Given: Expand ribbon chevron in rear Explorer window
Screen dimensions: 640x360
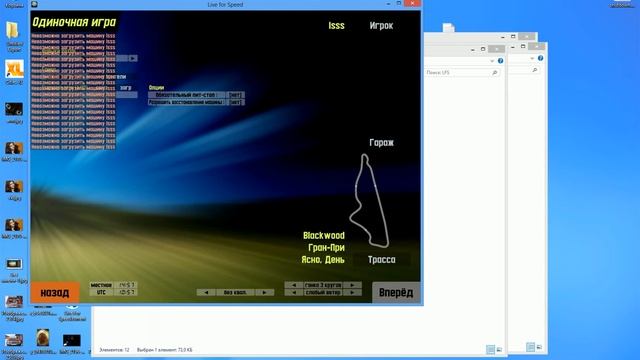Looking at the screenshot, I should click(x=532, y=58).
